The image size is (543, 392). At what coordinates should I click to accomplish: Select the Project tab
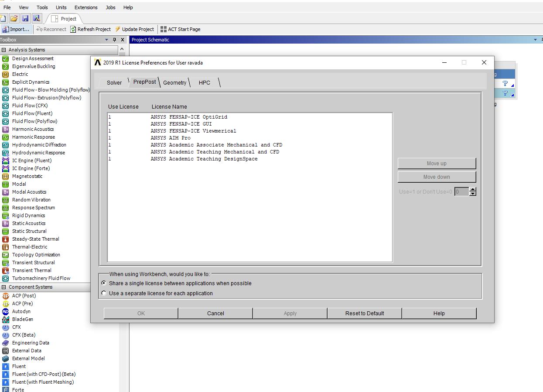click(64, 19)
